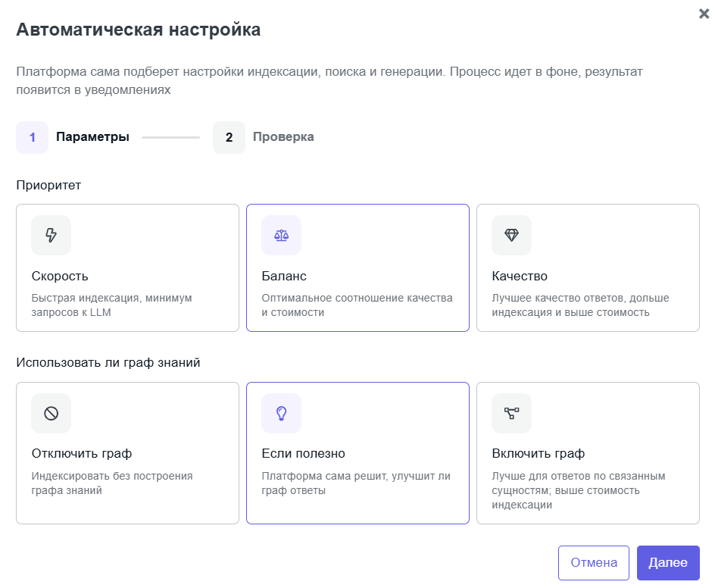The height and width of the screenshot is (588, 715).
Task: Click the prohibited circle icon
Action: 51,413
